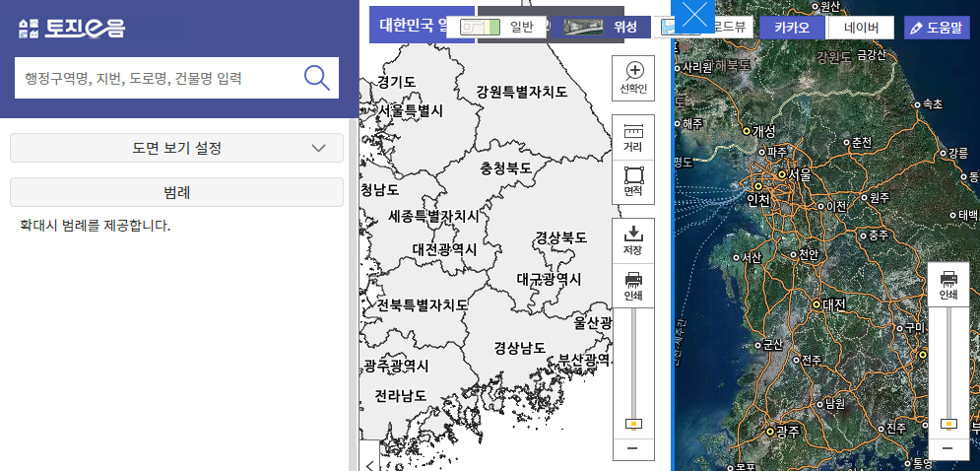Viewport: 980px width, 471px height.
Task: Activate the 선확인 line-check tool
Action: pyautogui.click(x=633, y=78)
